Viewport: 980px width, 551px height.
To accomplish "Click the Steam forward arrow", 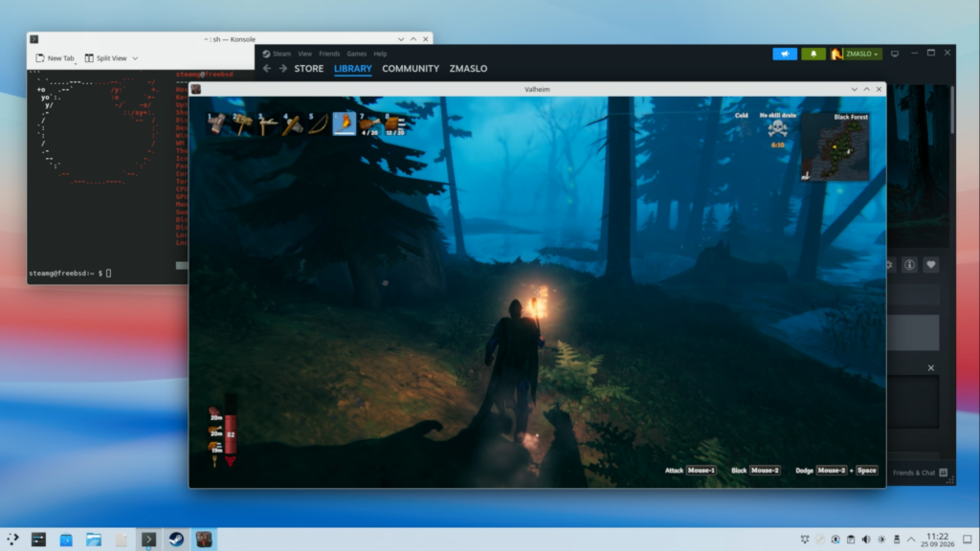I will click(x=283, y=69).
